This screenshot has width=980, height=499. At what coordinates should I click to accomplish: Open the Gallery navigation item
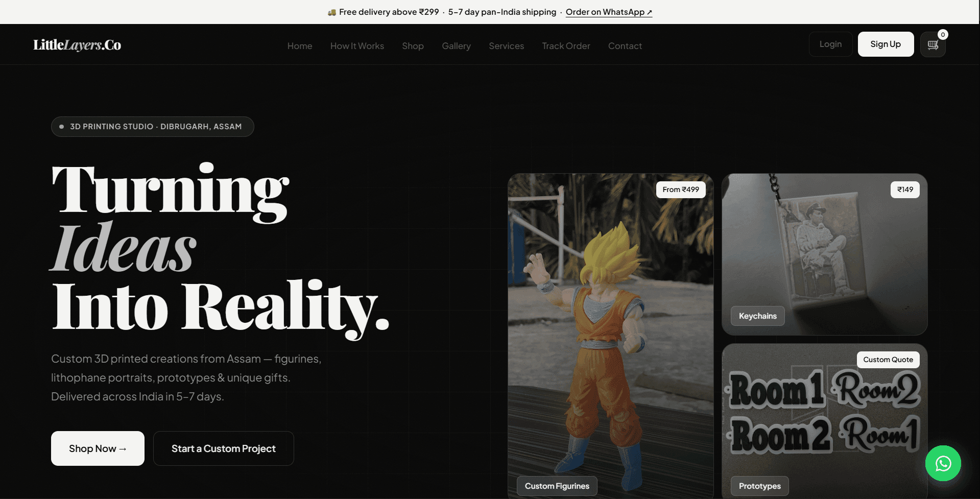point(456,46)
